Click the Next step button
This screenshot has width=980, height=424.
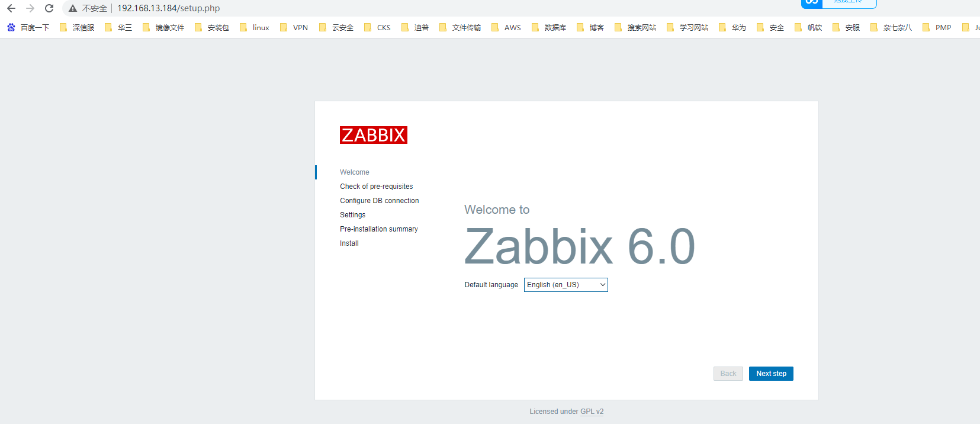coord(771,374)
